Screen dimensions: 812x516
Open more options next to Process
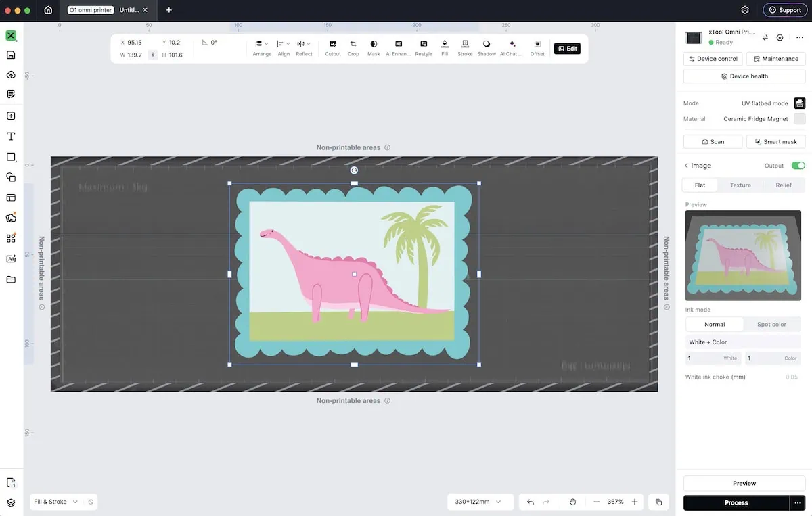(798, 502)
